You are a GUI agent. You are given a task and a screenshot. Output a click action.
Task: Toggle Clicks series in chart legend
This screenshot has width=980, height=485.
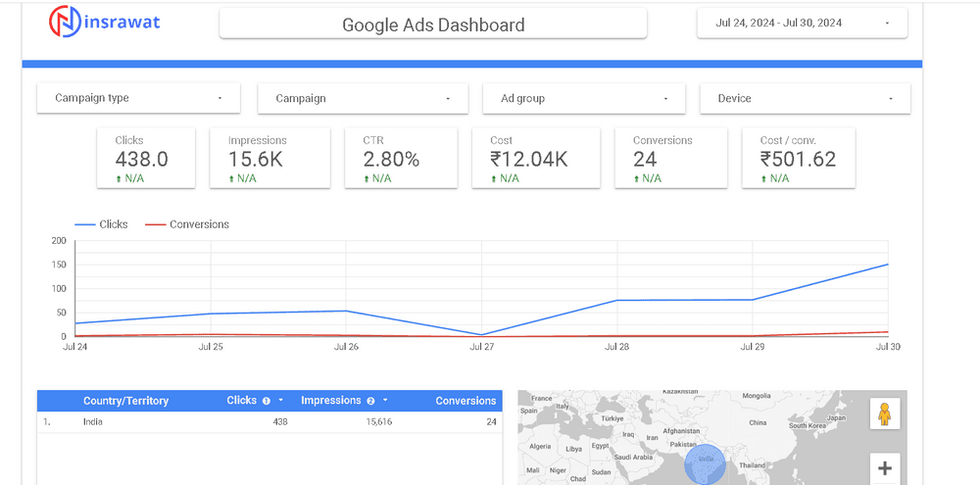(x=102, y=224)
